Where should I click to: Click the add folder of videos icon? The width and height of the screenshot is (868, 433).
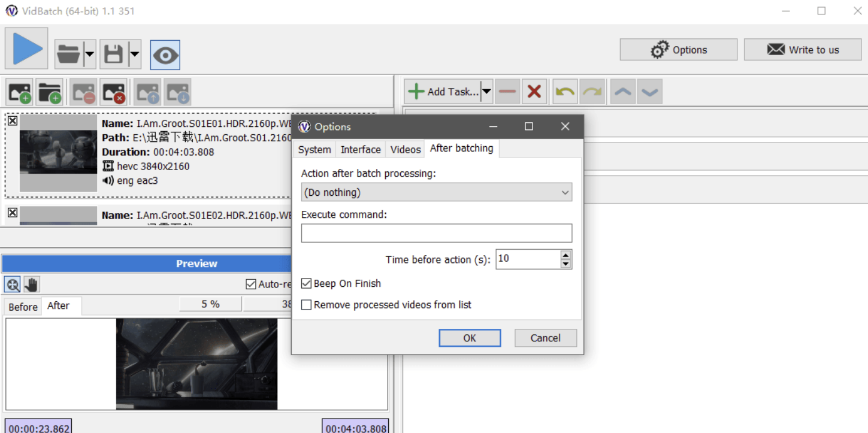pos(50,92)
